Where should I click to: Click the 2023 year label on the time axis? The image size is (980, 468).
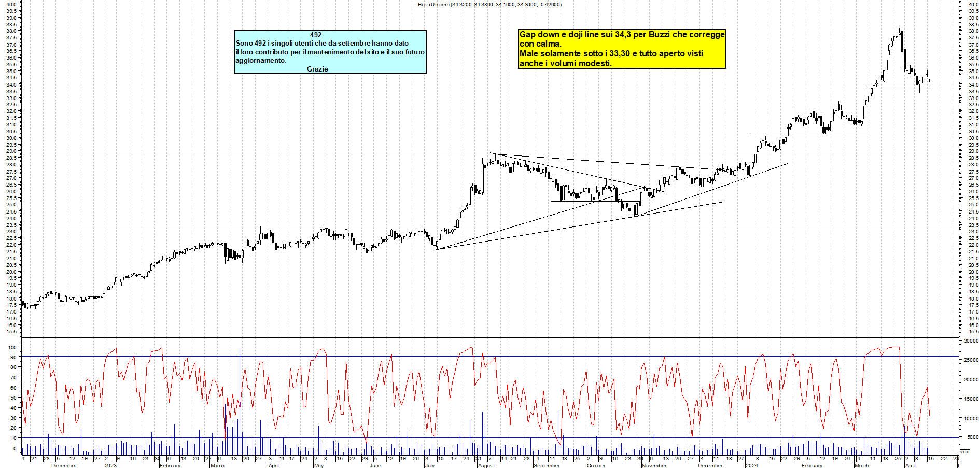click(x=110, y=465)
